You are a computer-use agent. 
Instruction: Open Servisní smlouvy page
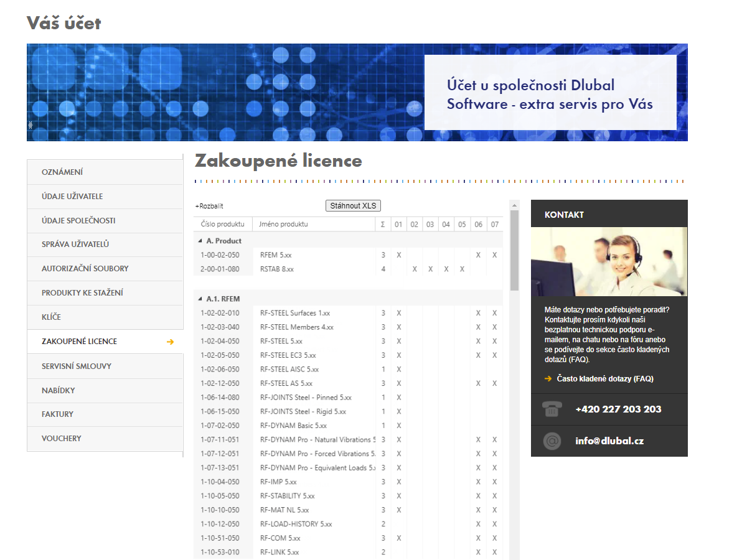[x=105, y=366]
